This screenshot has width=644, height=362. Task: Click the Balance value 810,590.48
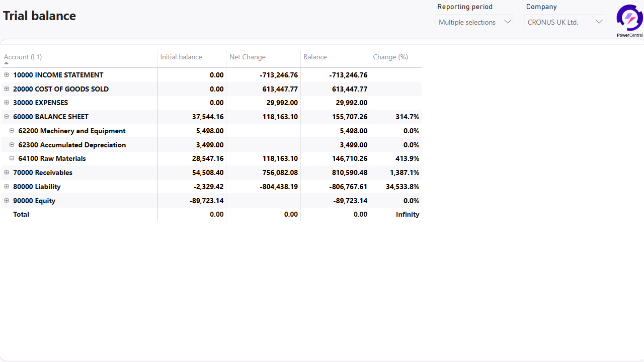350,172
